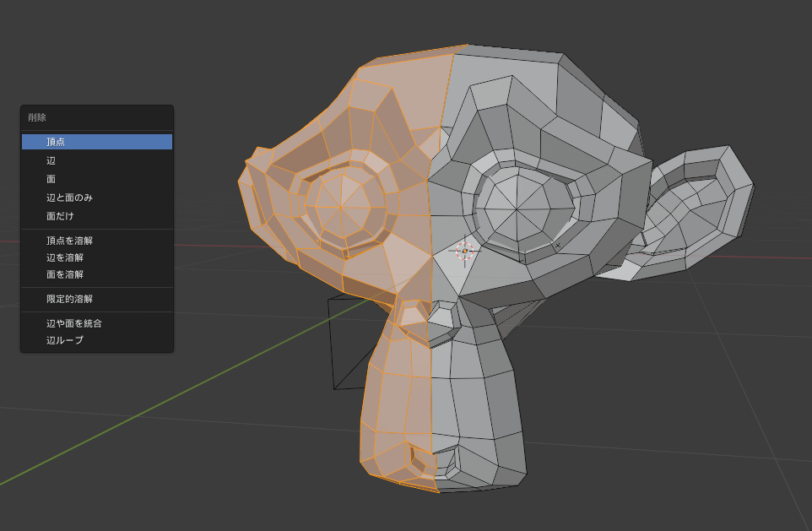Image resolution: width=812 pixels, height=531 pixels.
Task: Select 辺 from the delete menu
Action: click(x=97, y=160)
